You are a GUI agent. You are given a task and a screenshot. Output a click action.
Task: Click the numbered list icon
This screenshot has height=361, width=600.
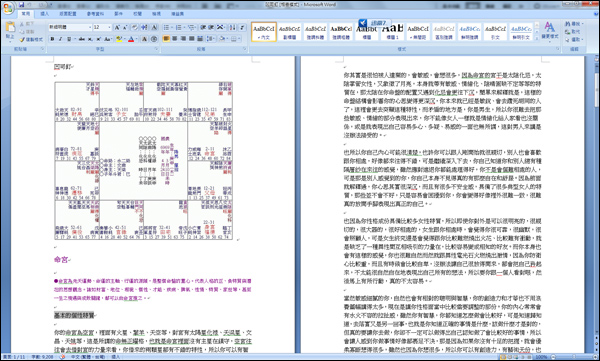coord(179,28)
